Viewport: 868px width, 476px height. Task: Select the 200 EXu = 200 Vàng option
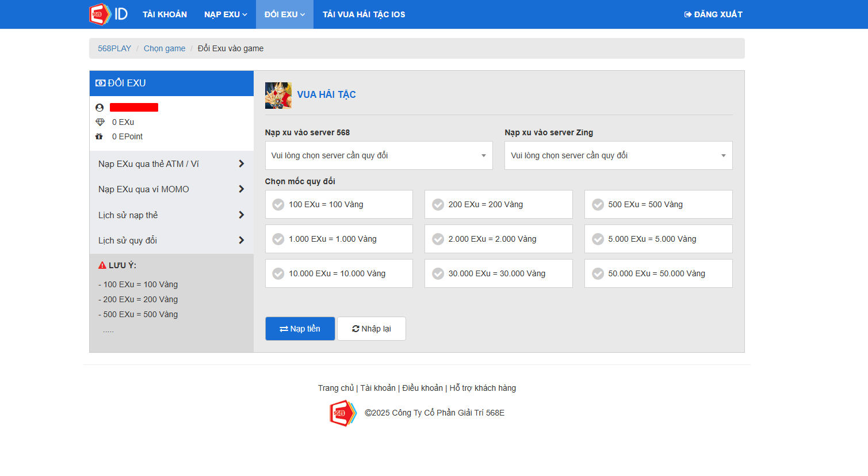point(499,204)
